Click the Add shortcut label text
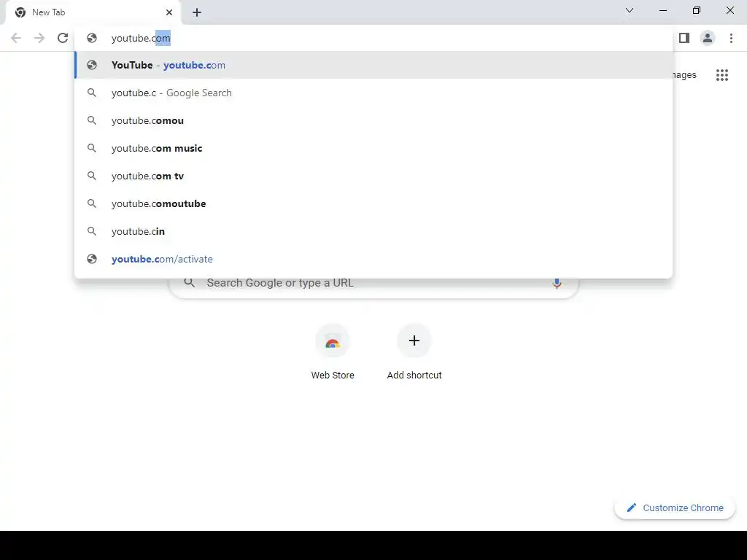Viewport: 747px width, 560px height. coord(414,376)
